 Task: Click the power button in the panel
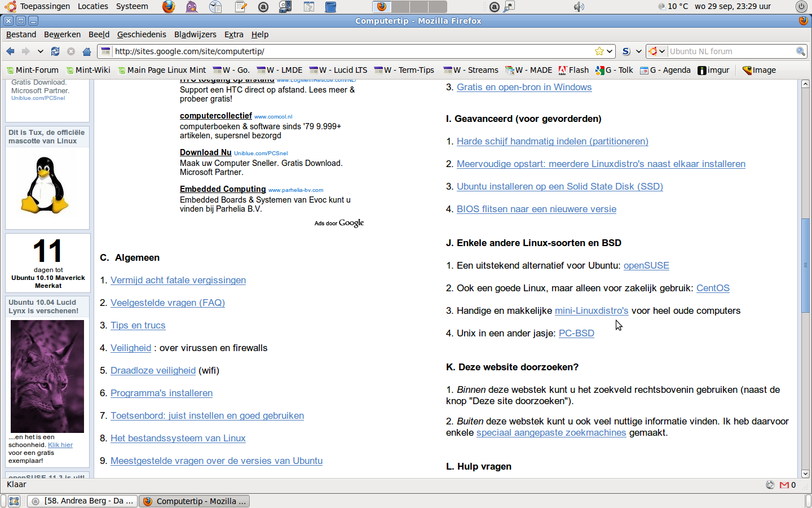click(801, 7)
